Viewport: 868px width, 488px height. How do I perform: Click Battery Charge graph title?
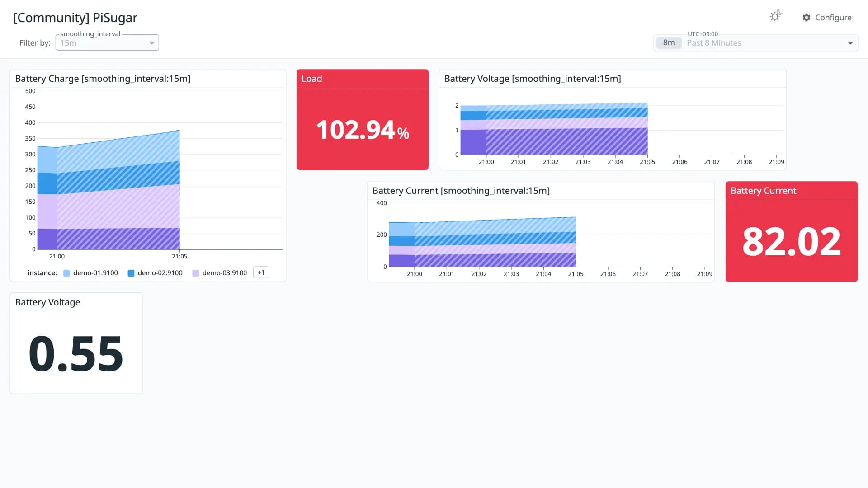[x=103, y=79]
